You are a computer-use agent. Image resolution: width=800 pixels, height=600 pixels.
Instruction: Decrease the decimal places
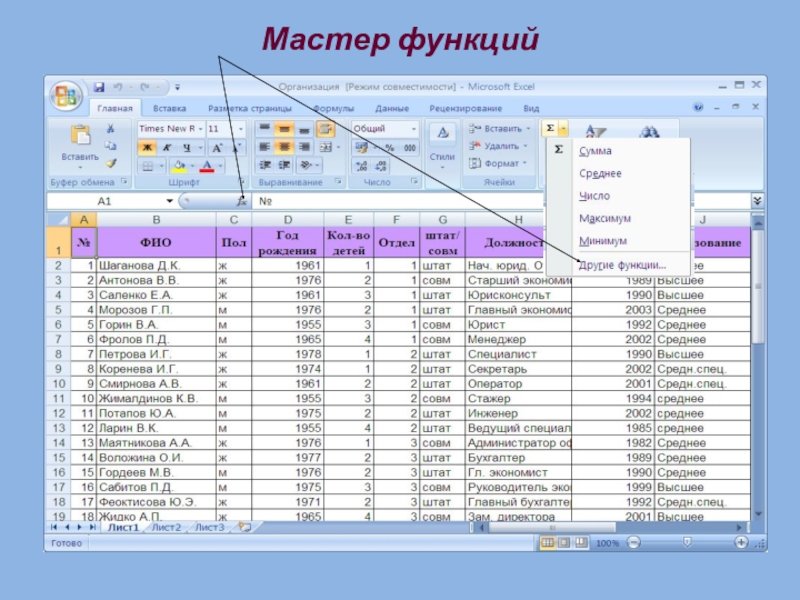click(x=381, y=165)
